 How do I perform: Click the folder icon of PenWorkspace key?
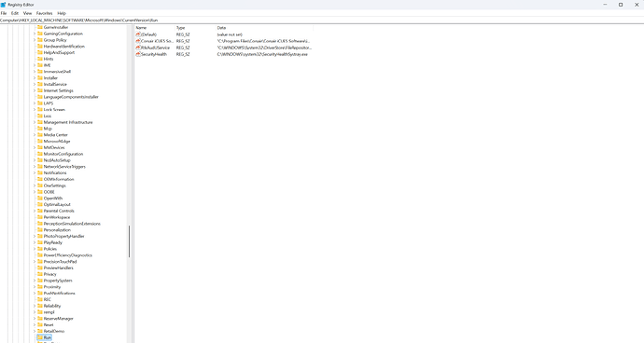pyautogui.click(x=40, y=217)
